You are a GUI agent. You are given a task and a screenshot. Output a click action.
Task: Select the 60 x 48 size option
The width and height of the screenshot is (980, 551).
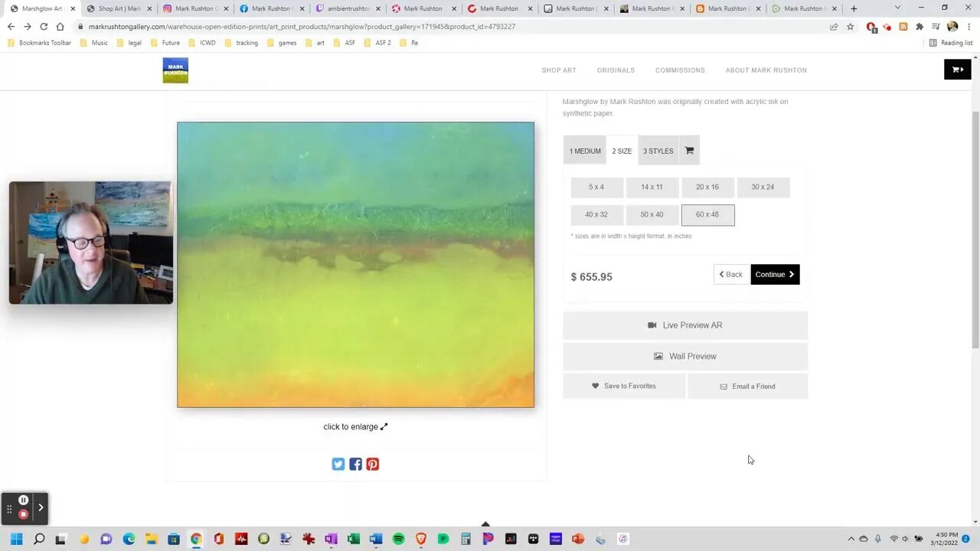click(x=707, y=215)
